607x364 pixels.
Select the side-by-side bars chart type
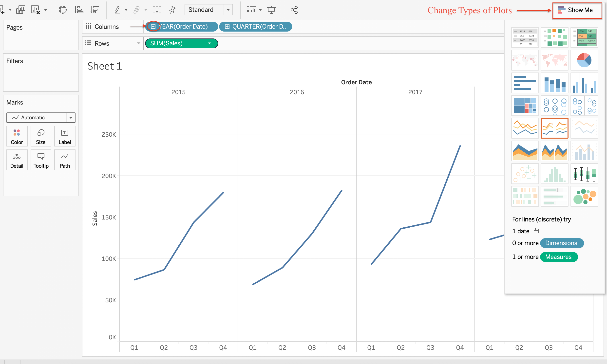click(x=584, y=83)
